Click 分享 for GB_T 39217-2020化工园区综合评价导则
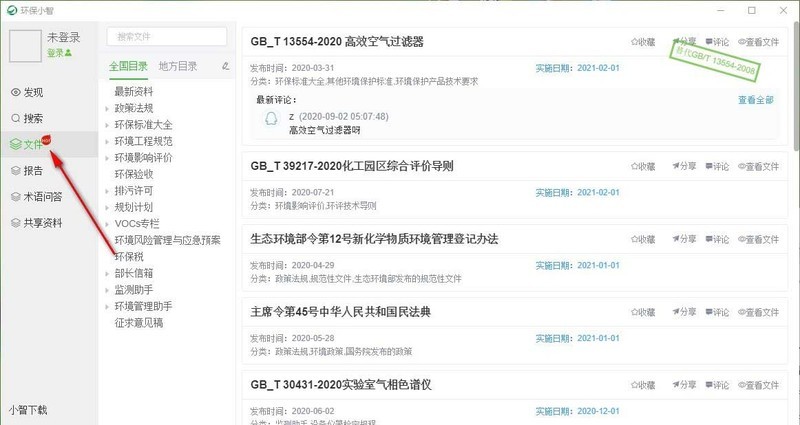 [x=684, y=166]
